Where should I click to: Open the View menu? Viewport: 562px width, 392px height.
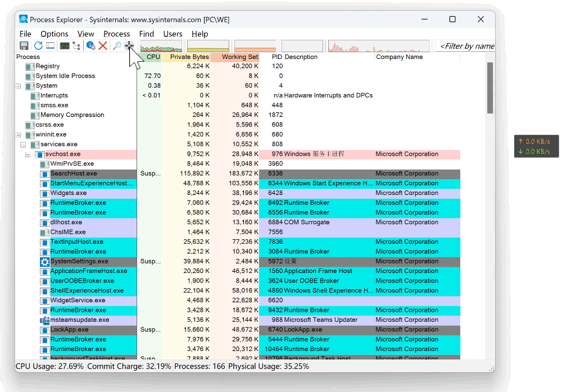coord(85,34)
